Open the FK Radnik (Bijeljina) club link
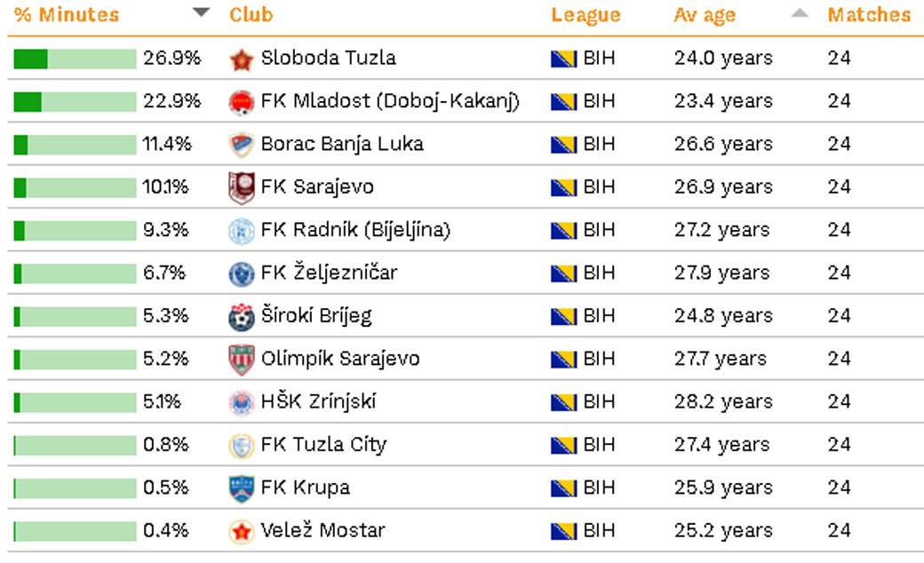The height and width of the screenshot is (563, 924). coord(355,230)
